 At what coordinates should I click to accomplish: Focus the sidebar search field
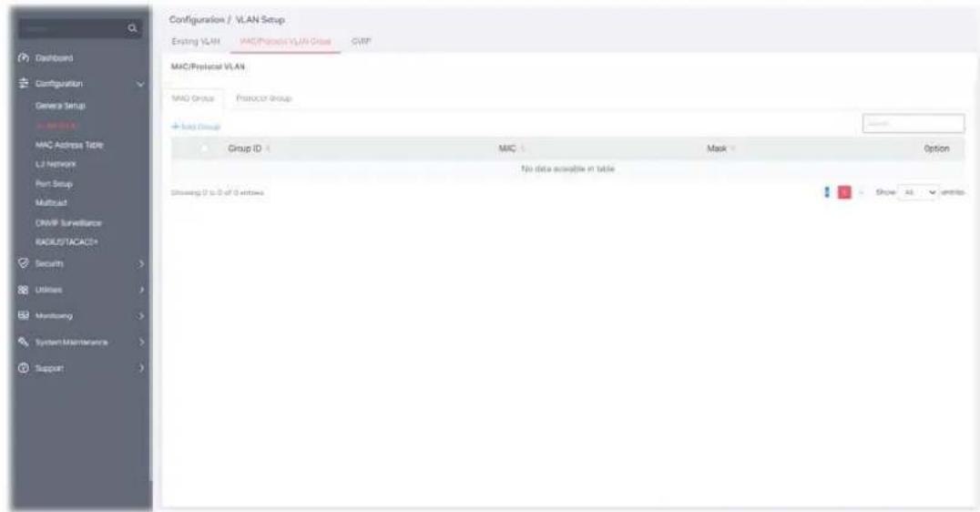72,28
